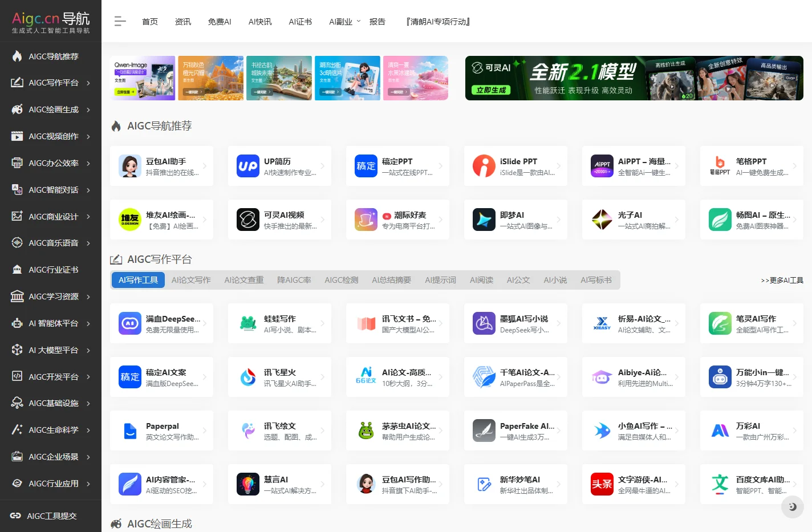Image resolution: width=812 pixels, height=532 pixels.
Task: Click the 满血DeepSeek purple icon
Action: (x=130, y=323)
